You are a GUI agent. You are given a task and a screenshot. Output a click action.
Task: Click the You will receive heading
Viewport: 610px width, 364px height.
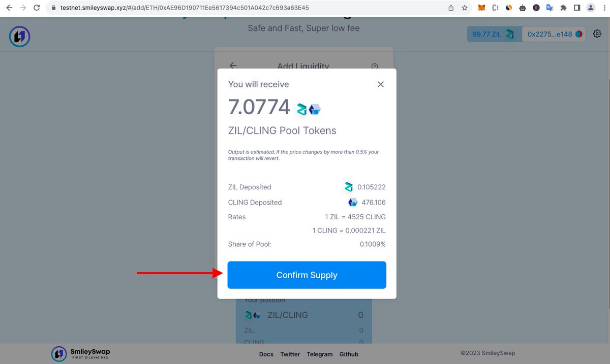point(258,84)
